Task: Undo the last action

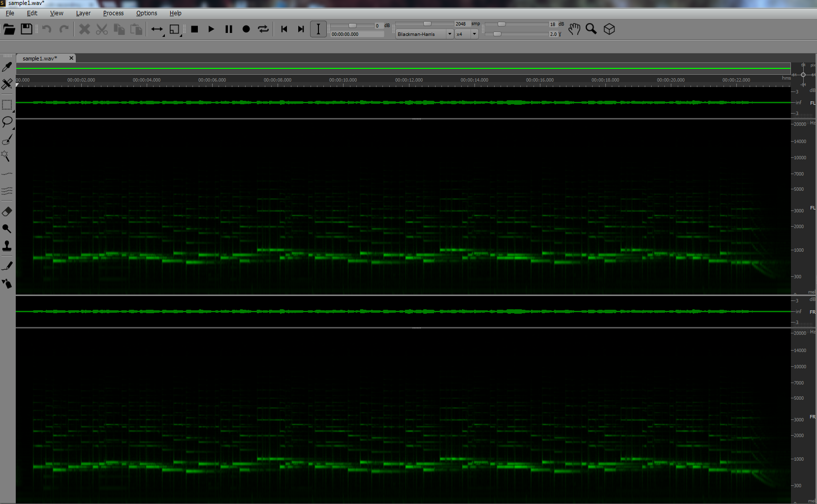Action: click(47, 30)
